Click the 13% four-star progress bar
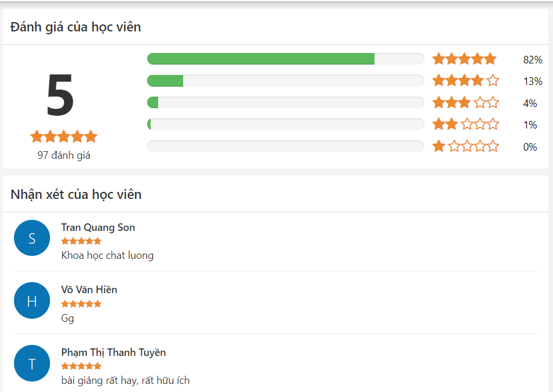 tap(285, 81)
